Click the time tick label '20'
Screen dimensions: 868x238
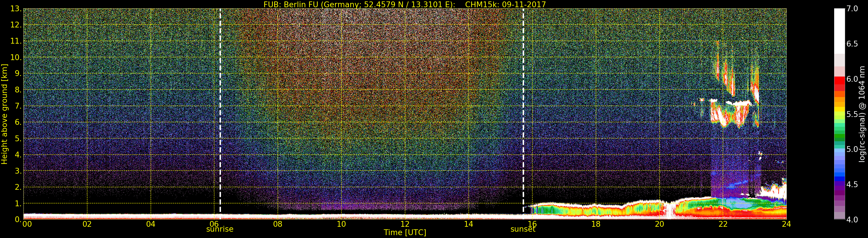point(659,224)
